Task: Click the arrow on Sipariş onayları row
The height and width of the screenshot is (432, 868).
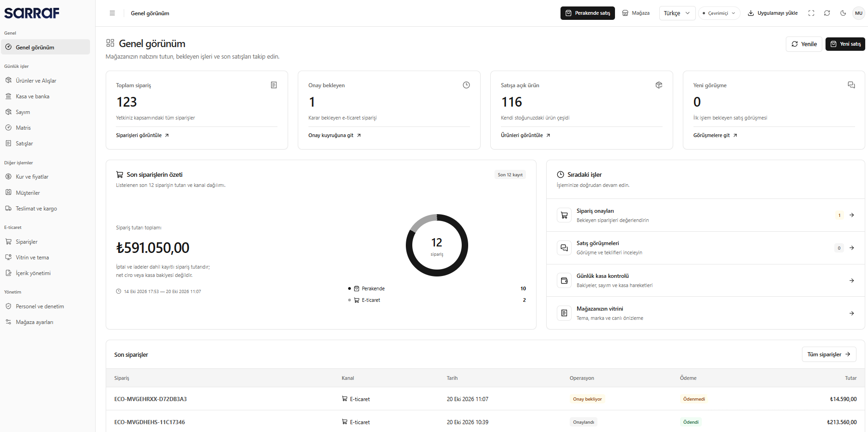Action: click(852, 215)
